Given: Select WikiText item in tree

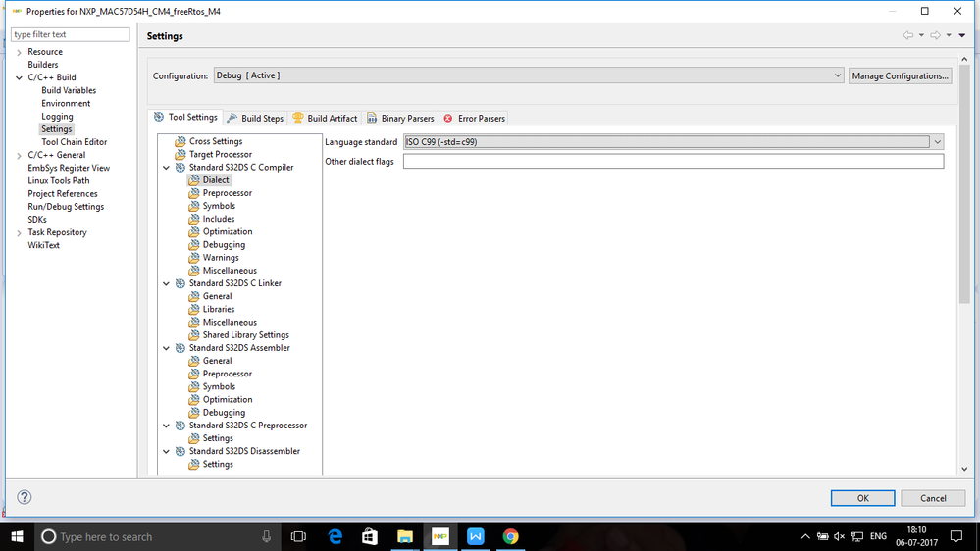Looking at the screenshot, I should [x=44, y=245].
